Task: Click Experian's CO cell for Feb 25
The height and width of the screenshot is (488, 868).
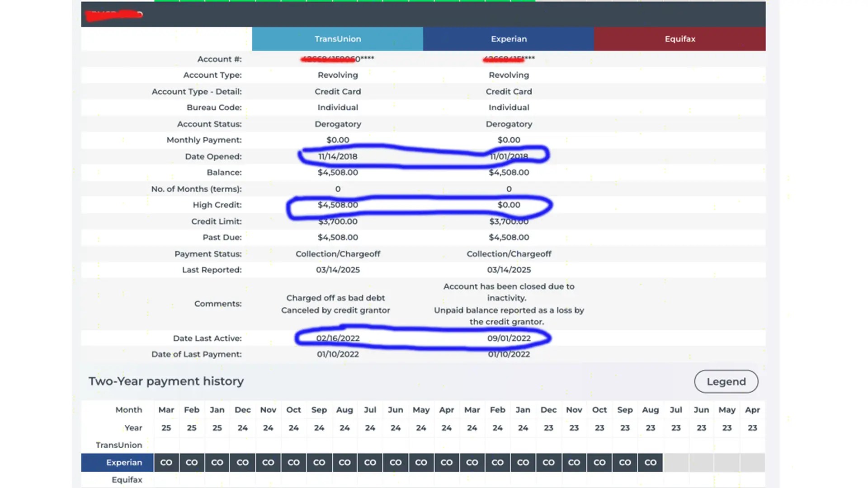Action: pyautogui.click(x=192, y=463)
